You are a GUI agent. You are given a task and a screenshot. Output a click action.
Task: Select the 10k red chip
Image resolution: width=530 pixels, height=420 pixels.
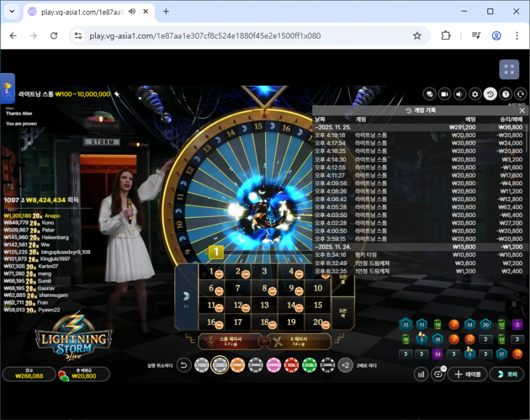coord(292,365)
